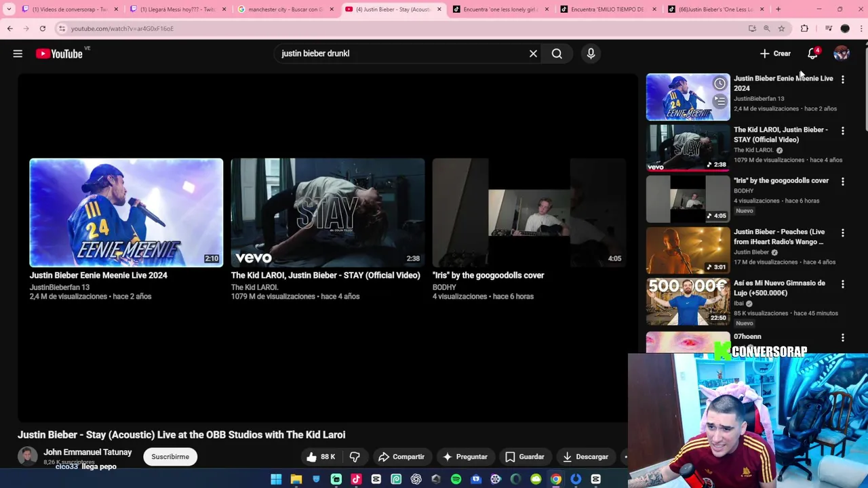Image resolution: width=868 pixels, height=488 pixels.
Task: Bookmark this page with star
Action: pos(781,28)
